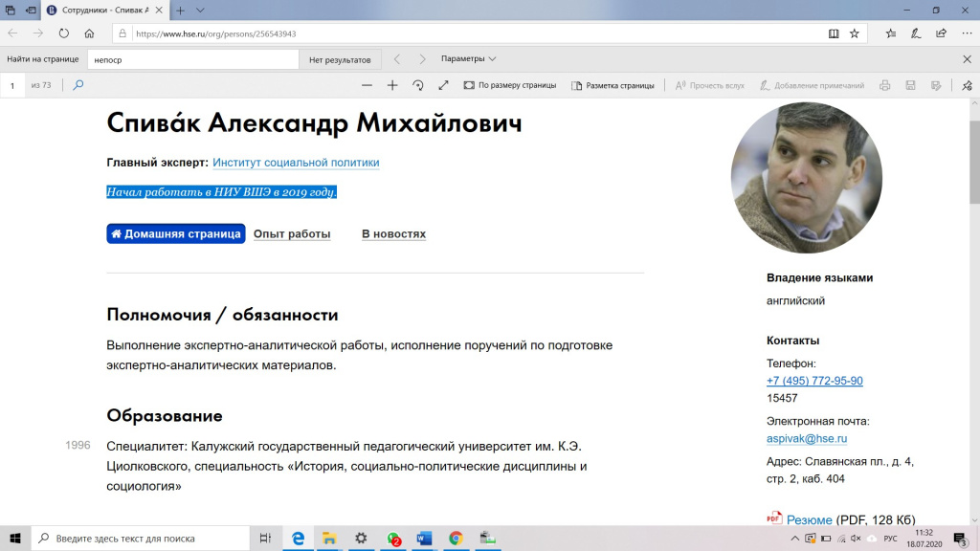
Task: Share this page
Action: pos(942,33)
